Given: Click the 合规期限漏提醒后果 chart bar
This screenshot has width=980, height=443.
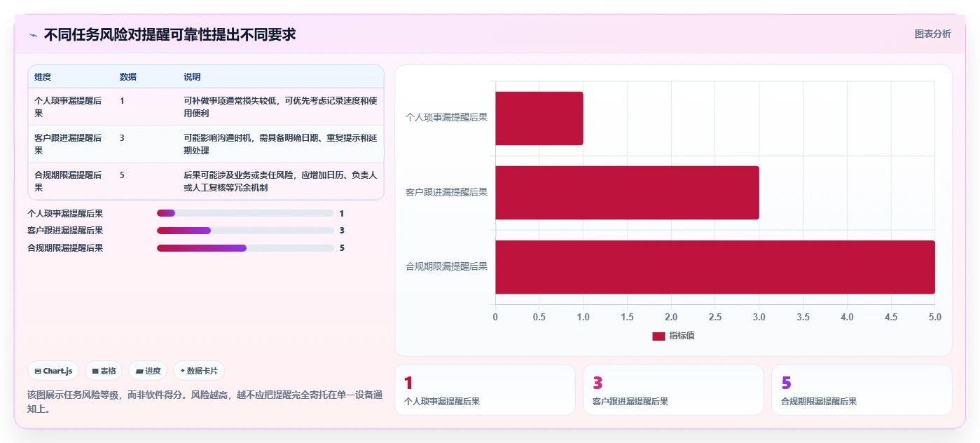Looking at the screenshot, I should coord(715,267).
